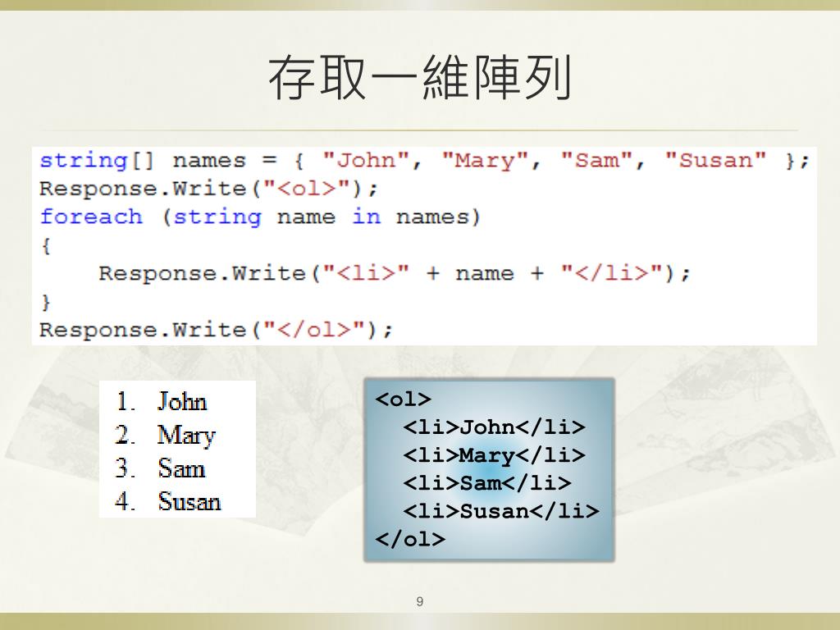The height and width of the screenshot is (630, 840).
Task: Select the "Mary" string in the array declaration
Action: (486, 160)
